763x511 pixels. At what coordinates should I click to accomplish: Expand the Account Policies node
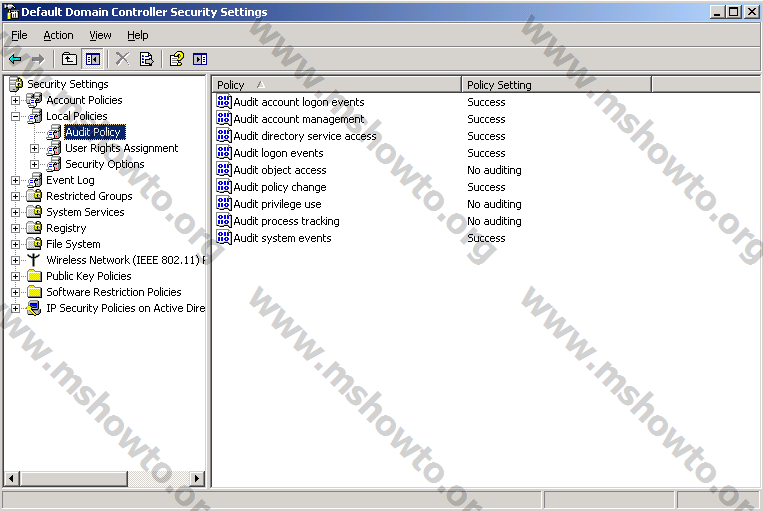[x=16, y=100]
